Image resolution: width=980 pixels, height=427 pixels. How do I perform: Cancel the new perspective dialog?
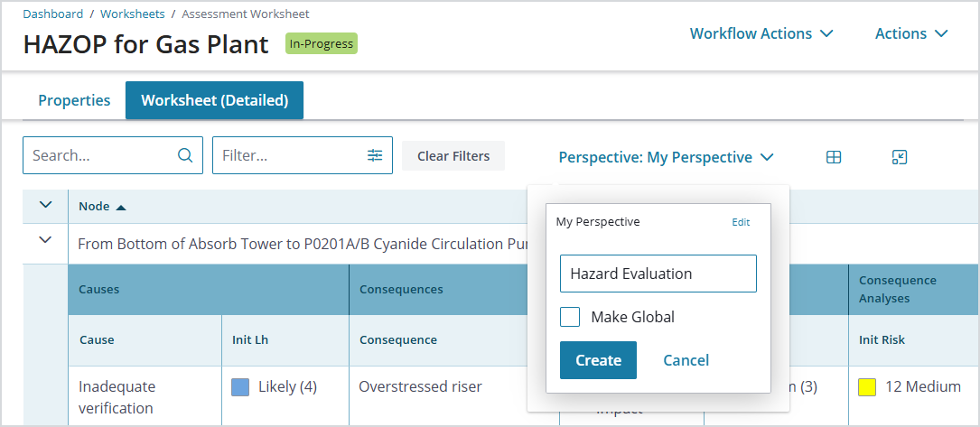pyautogui.click(x=686, y=360)
